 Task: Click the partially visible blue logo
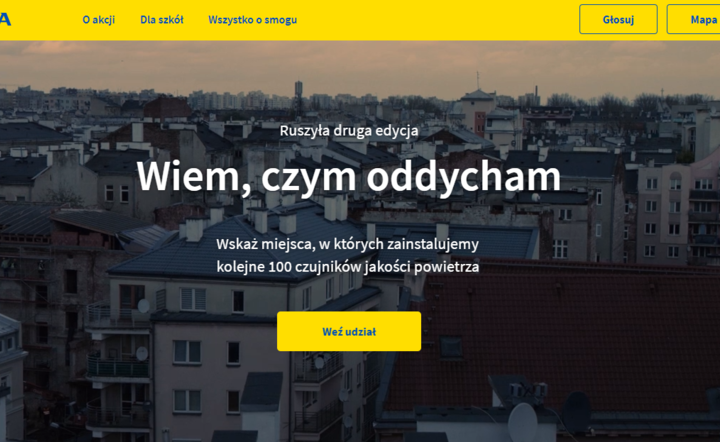click(5, 20)
